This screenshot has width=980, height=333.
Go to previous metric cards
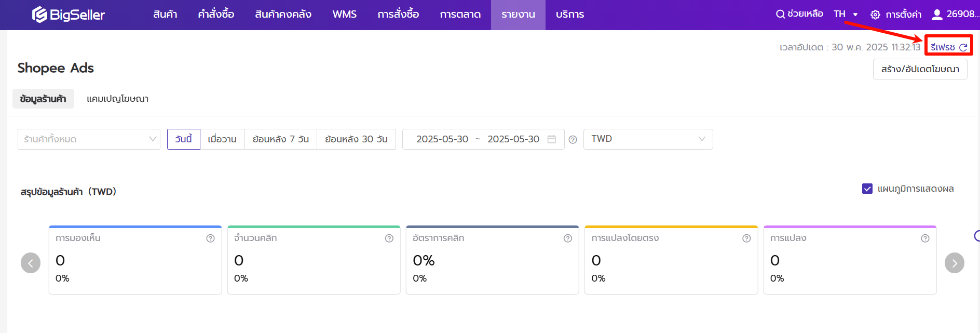pos(31,263)
